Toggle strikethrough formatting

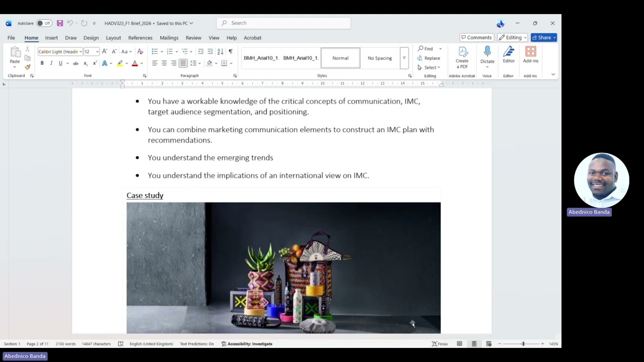coord(75,63)
